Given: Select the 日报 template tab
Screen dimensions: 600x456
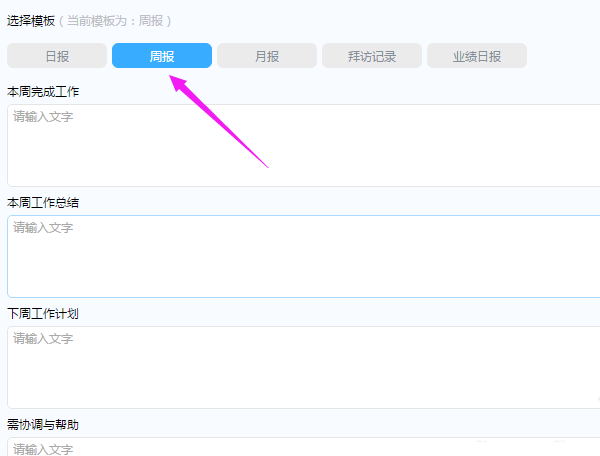Looking at the screenshot, I should [x=57, y=56].
